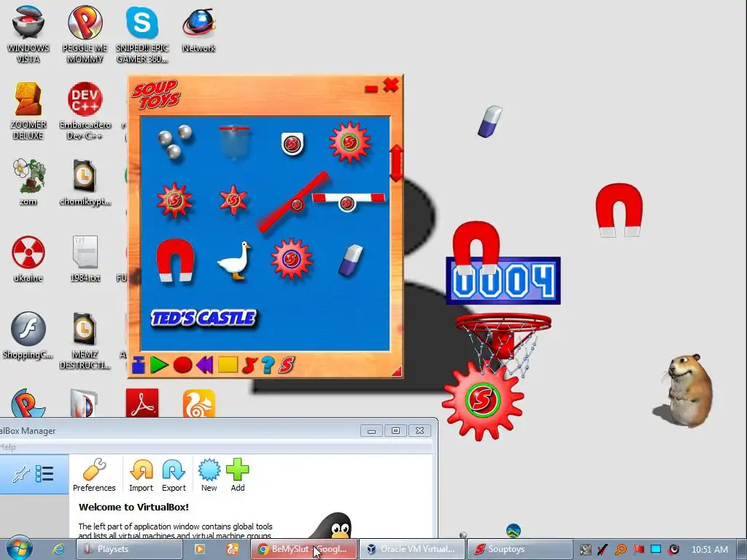The height and width of the screenshot is (560, 747).
Task: Launch Internet Explorer from the taskbar
Action: click(x=58, y=549)
